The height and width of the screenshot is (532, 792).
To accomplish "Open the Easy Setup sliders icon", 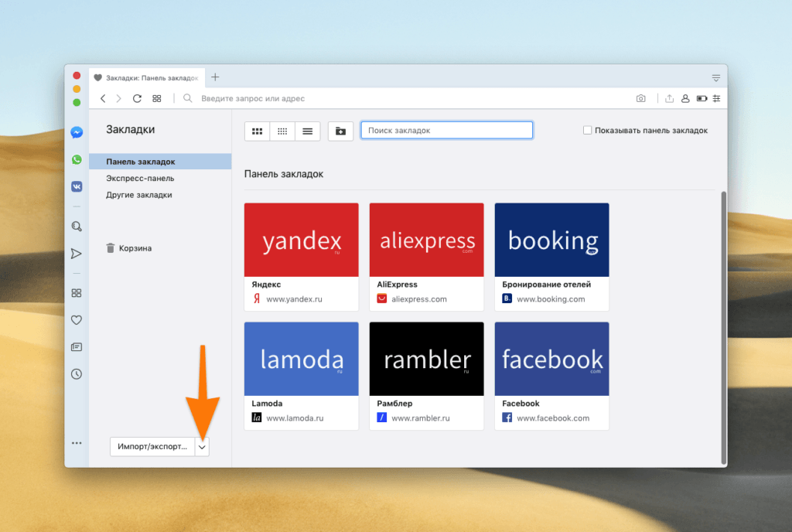I will (716, 98).
